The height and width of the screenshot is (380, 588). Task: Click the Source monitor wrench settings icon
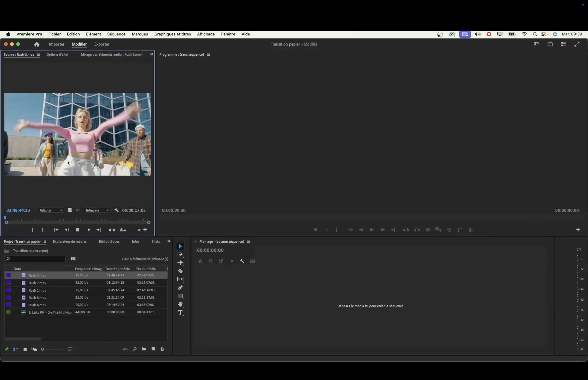coord(116,210)
